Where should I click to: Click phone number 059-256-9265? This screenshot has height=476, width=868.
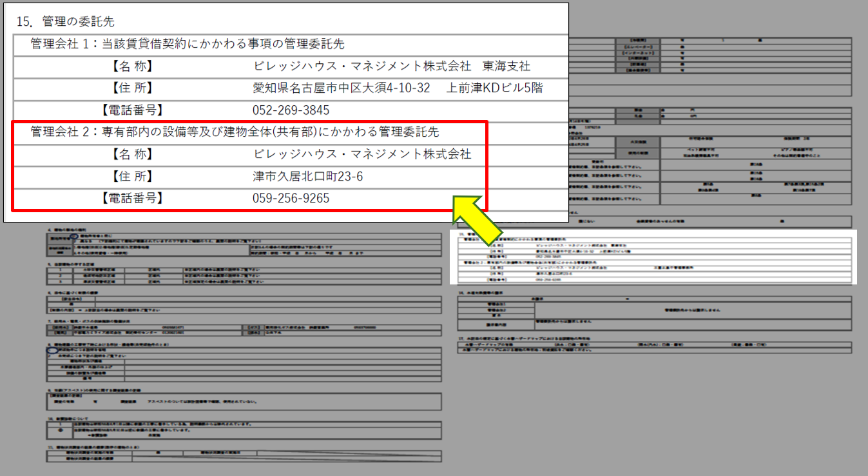point(291,199)
